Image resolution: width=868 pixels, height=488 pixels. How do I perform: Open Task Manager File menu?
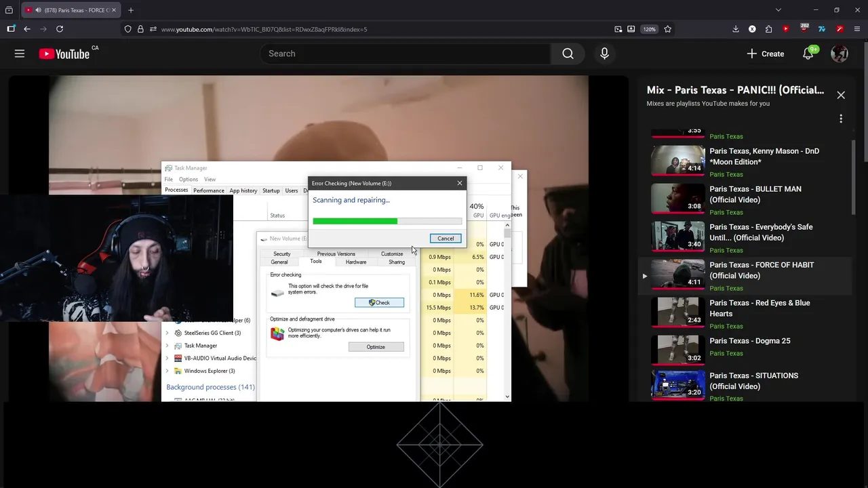(x=169, y=180)
